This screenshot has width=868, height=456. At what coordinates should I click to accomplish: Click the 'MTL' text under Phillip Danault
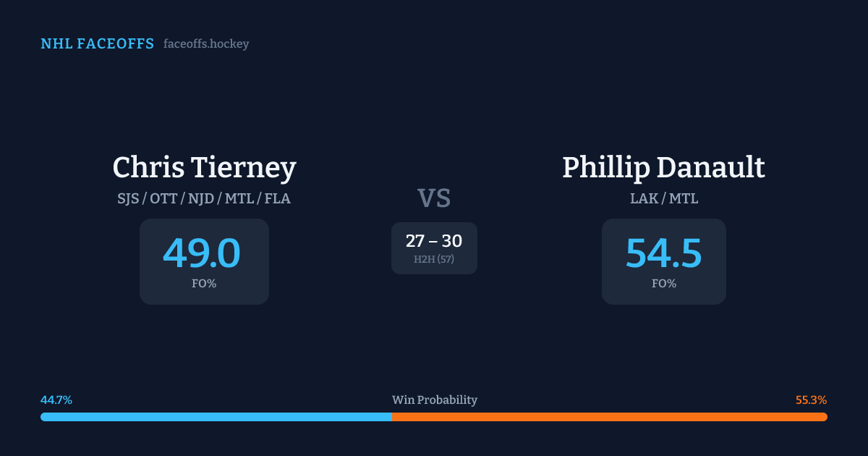pos(684,198)
